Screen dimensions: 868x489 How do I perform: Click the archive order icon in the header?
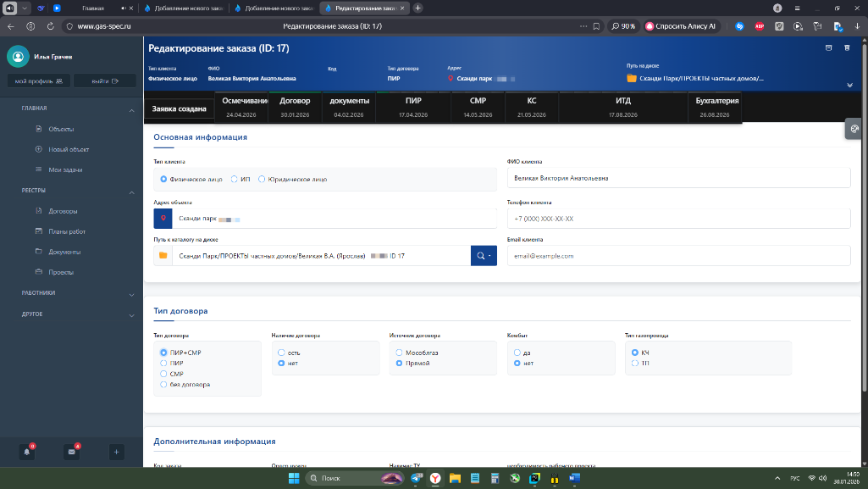pyautogui.click(x=829, y=48)
